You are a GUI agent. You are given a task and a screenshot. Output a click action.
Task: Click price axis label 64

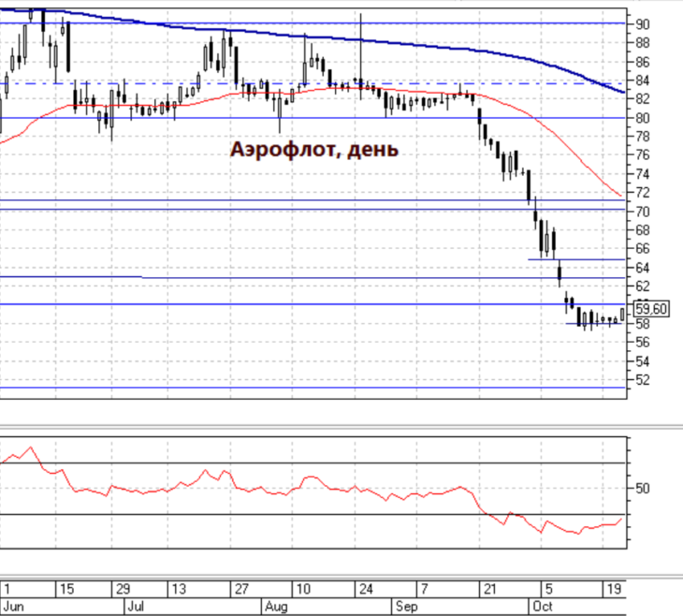643,268
